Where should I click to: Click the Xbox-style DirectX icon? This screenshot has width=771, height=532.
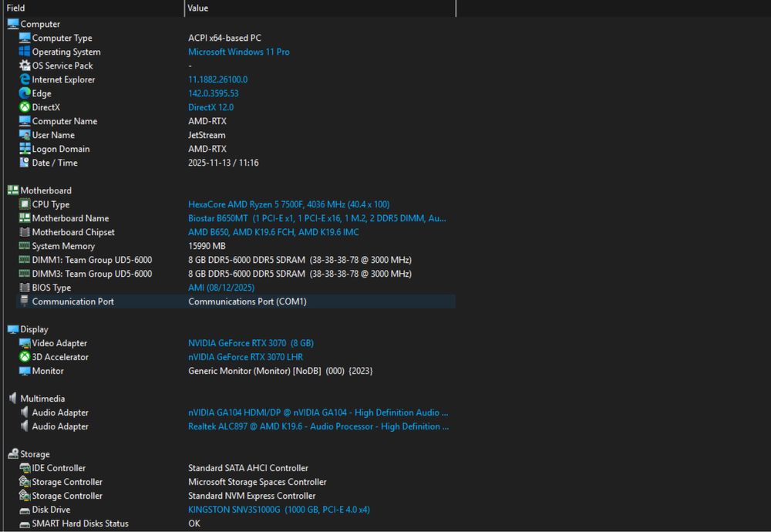tap(25, 106)
